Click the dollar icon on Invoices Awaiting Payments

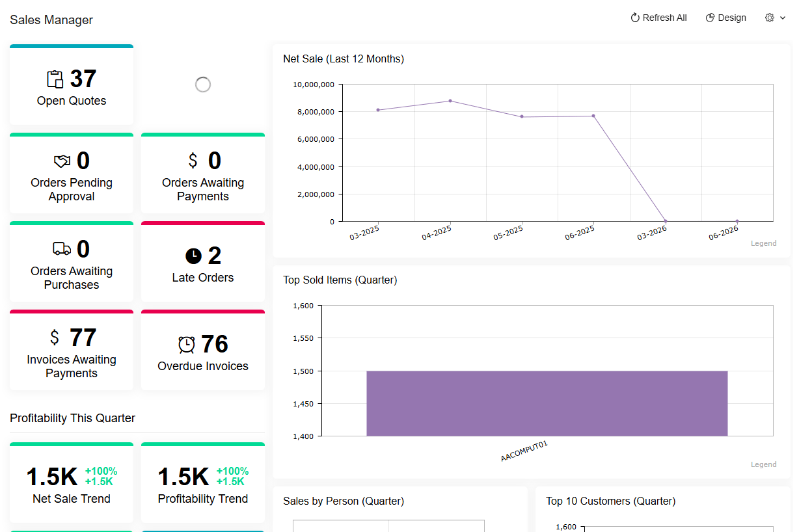pos(55,338)
